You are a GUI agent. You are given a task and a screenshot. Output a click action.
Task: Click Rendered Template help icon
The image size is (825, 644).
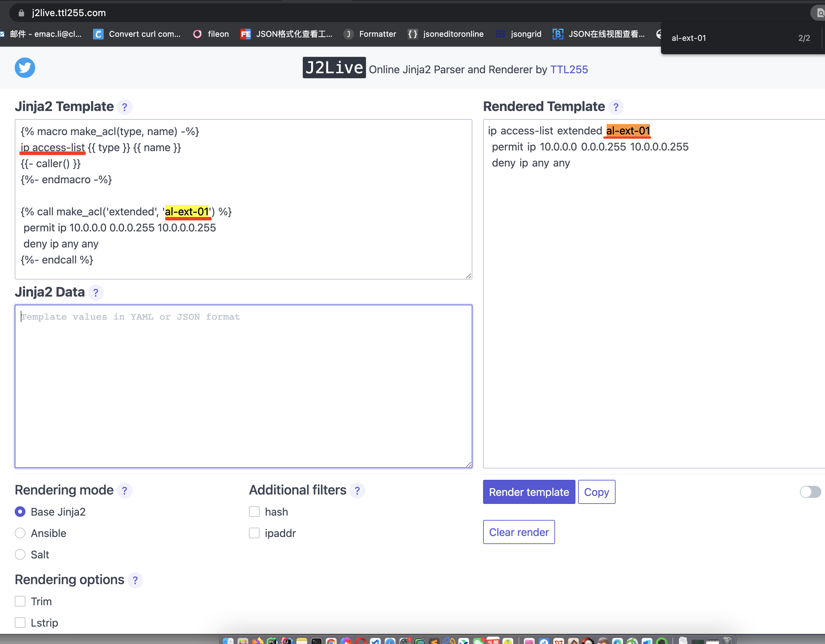pos(616,107)
